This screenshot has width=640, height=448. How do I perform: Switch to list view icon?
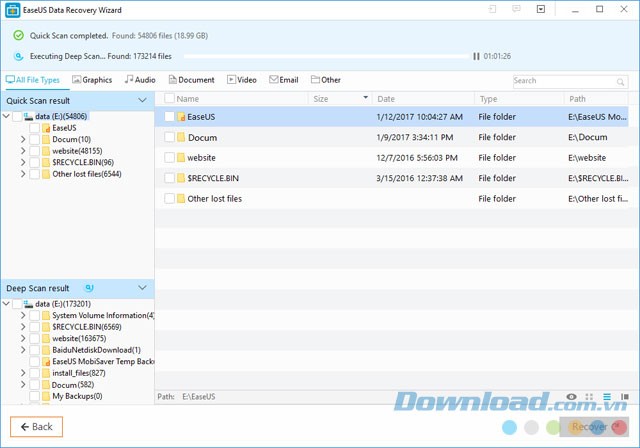(x=607, y=397)
